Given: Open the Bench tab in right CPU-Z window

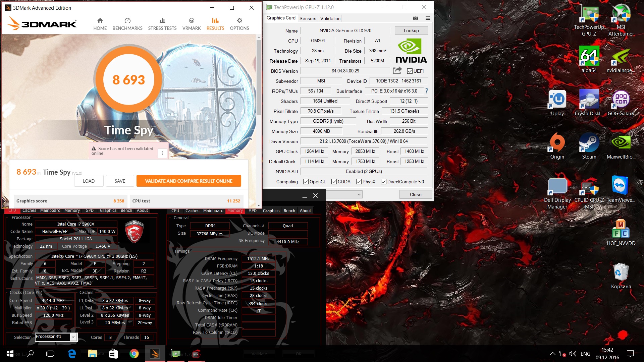Looking at the screenshot, I should point(289,210).
